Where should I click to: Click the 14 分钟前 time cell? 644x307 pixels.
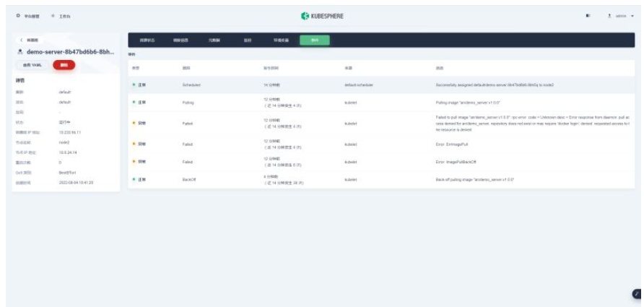(271, 85)
